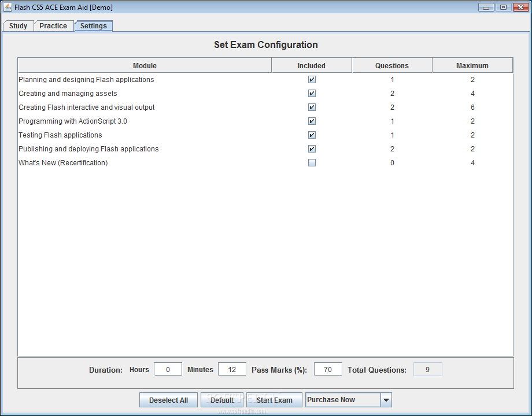532x416 pixels.
Task: Click the Default button
Action: point(222,400)
